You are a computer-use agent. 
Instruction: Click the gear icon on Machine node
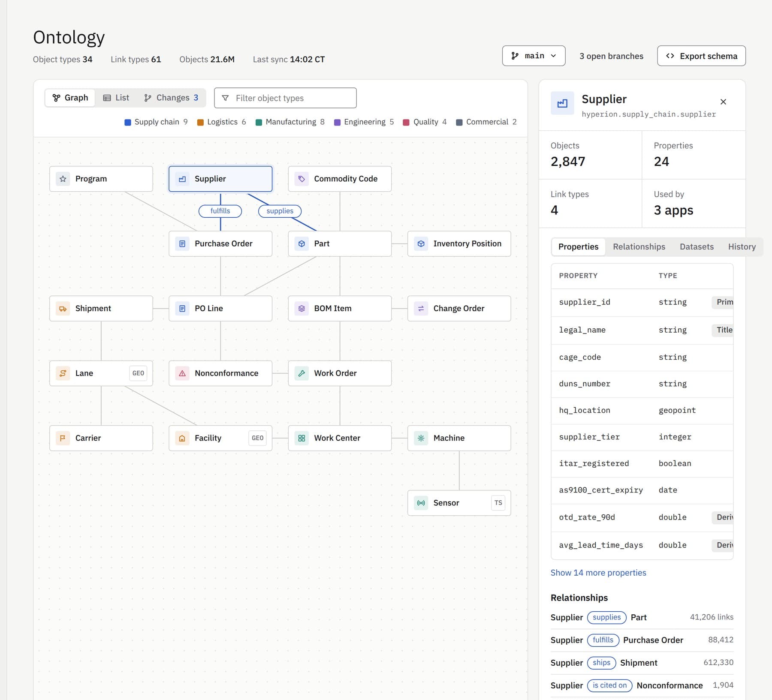(x=421, y=438)
